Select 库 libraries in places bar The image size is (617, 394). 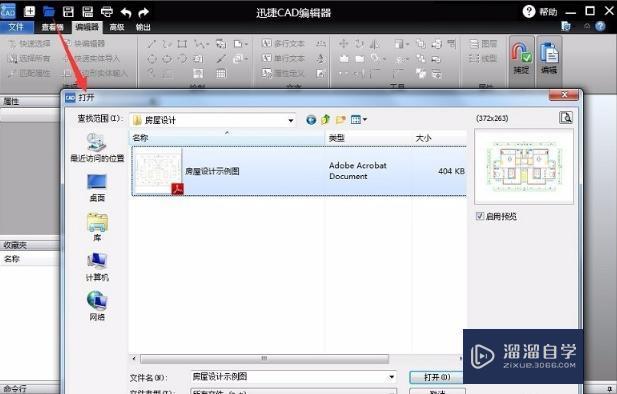pos(97,228)
